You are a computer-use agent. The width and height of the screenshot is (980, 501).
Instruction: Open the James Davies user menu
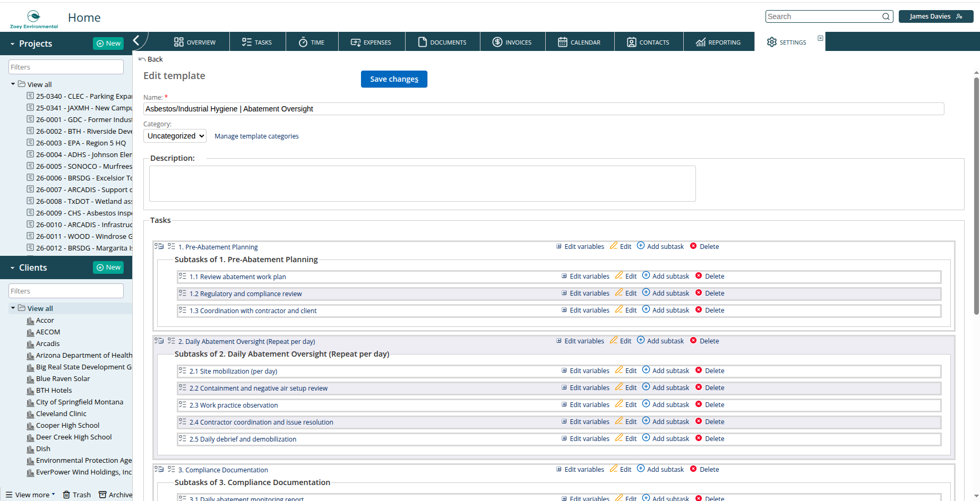tap(935, 16)
